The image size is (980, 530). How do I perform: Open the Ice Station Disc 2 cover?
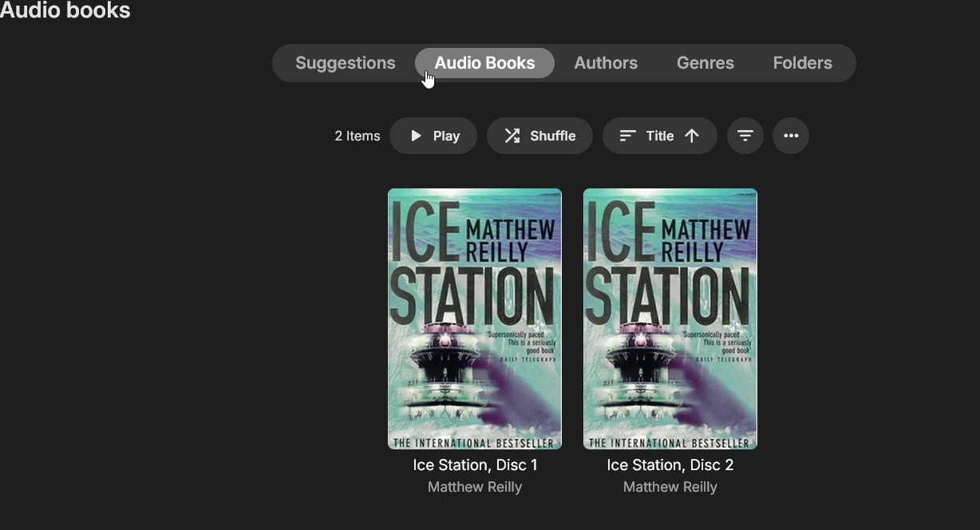670,318
